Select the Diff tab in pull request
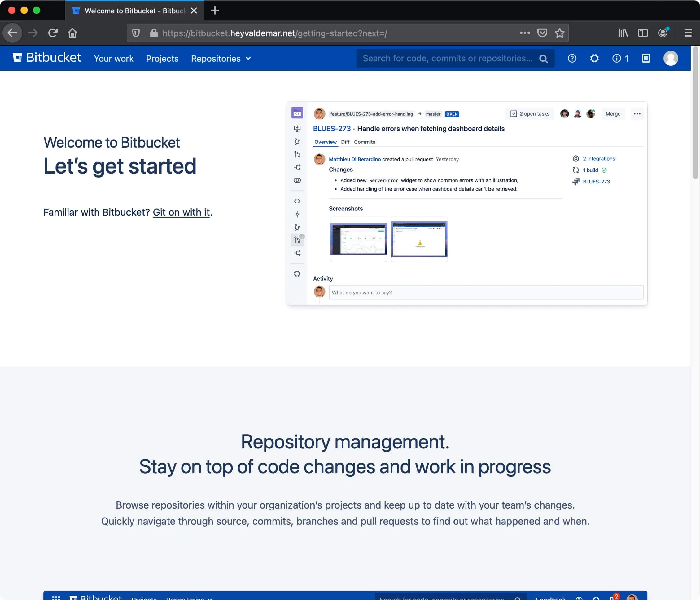 (345, 142)
